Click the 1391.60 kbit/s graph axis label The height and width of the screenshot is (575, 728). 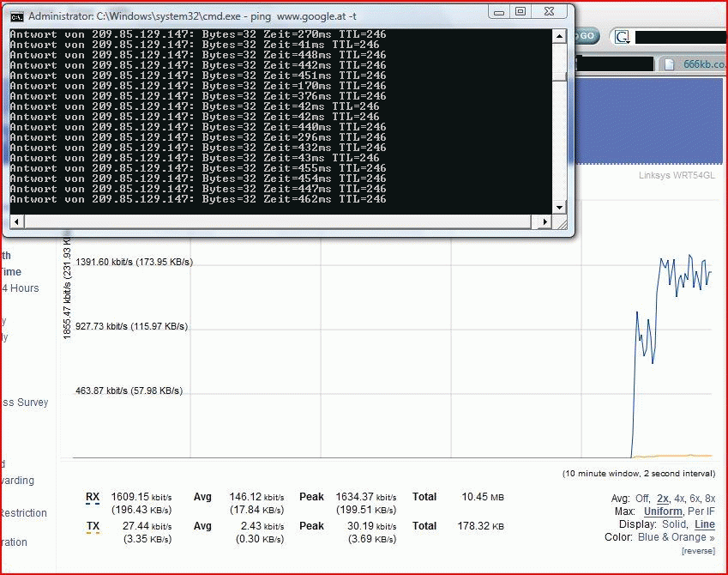134,262
